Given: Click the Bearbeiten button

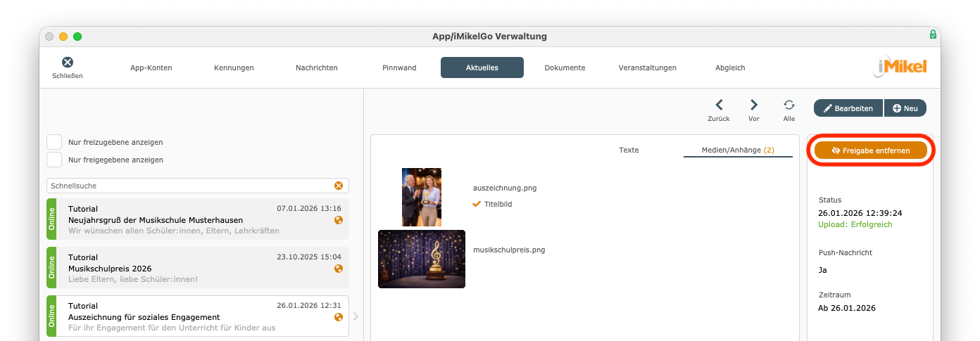Looking at the screenshot, I should pyautogui.click(x=848, y=108).
